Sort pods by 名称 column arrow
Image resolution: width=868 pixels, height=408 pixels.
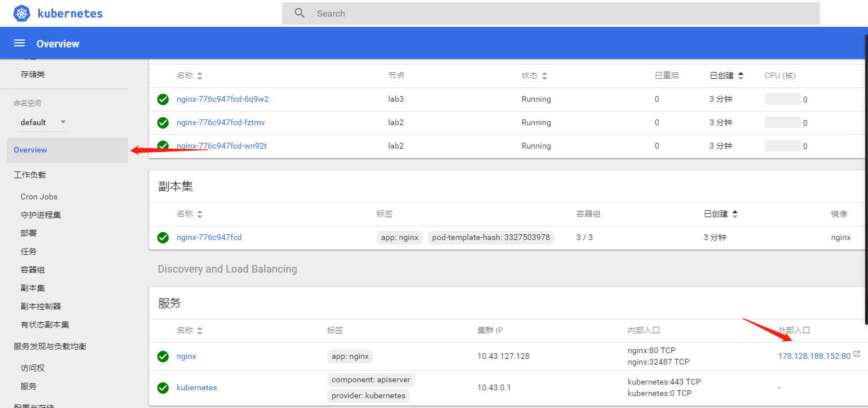pos(200,76)
